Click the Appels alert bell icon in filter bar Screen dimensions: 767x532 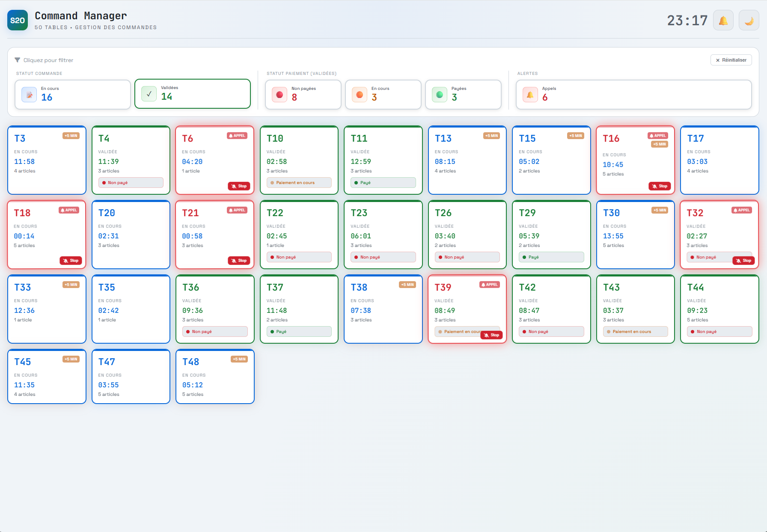(x=530, y=95)
